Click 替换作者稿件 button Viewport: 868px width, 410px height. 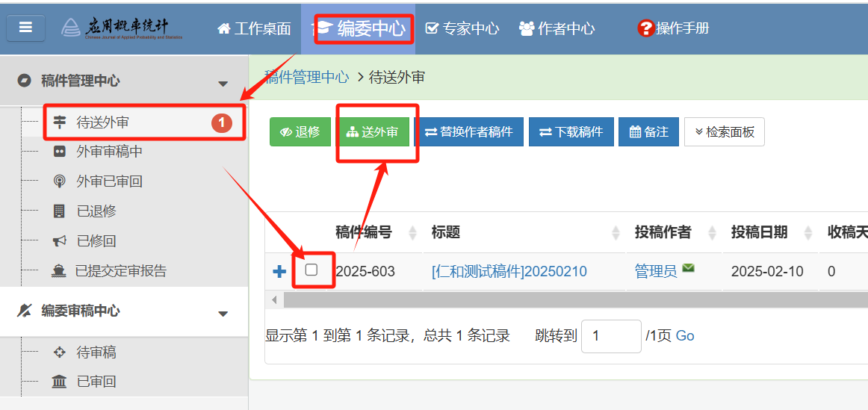pos(469,131)
